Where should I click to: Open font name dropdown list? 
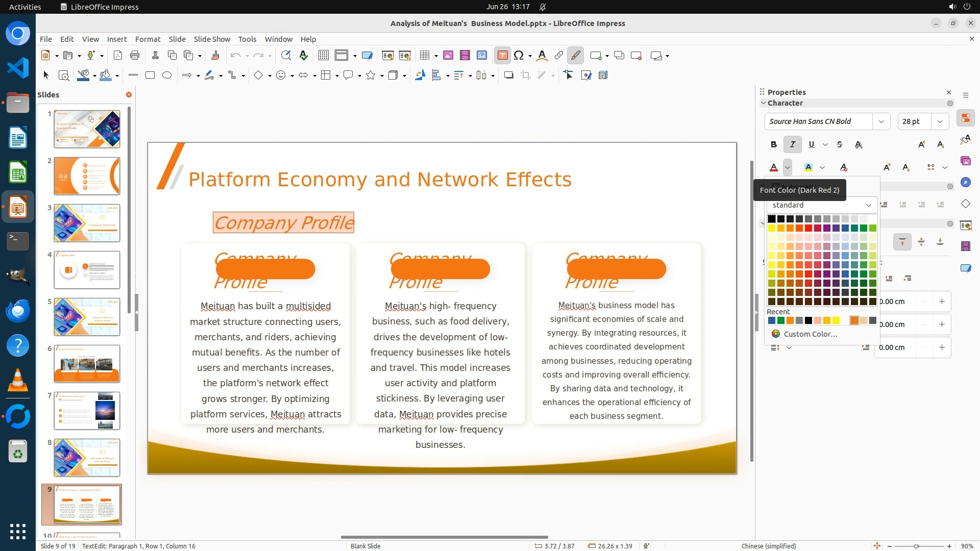click(881, 121)
